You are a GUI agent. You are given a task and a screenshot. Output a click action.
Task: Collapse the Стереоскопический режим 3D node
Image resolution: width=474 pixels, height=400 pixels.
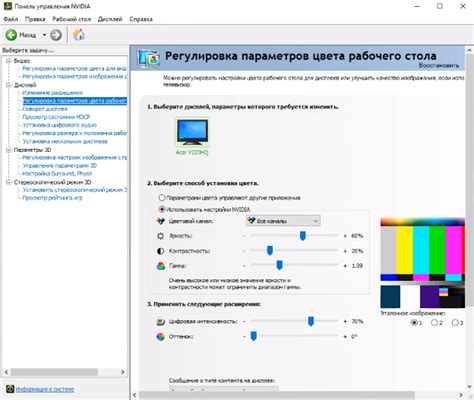point(9,182)
